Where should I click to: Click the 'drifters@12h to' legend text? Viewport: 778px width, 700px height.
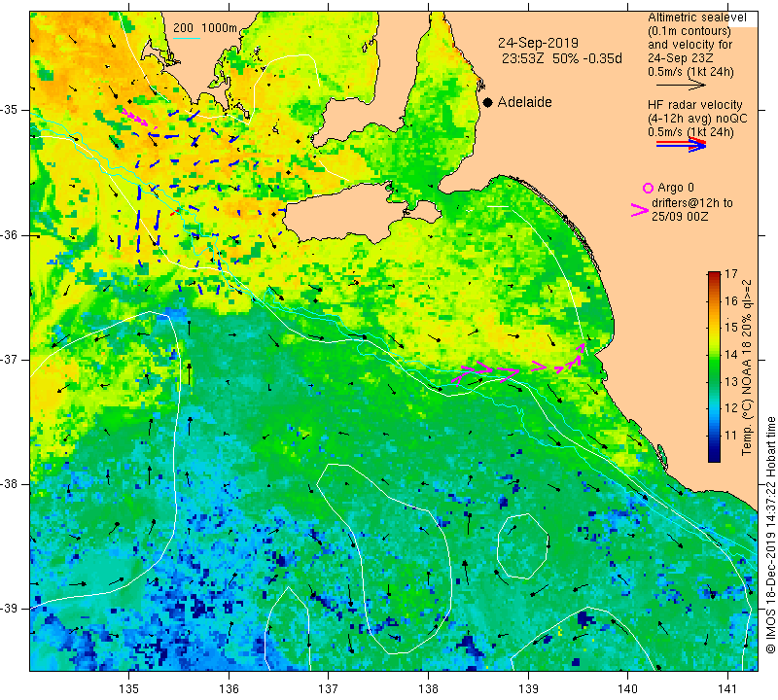692,203
